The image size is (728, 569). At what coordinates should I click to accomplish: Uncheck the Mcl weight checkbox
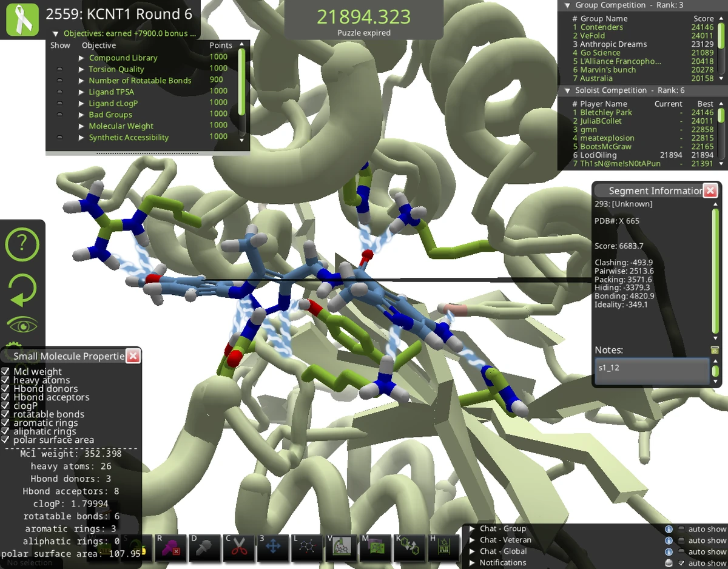[x=6, y=371]
